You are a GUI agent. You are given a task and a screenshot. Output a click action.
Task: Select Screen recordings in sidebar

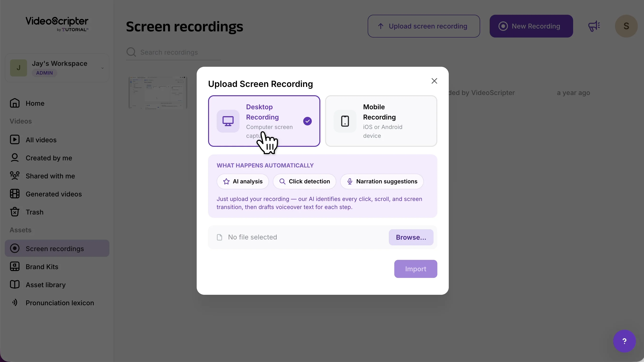(x=57, y=248)
